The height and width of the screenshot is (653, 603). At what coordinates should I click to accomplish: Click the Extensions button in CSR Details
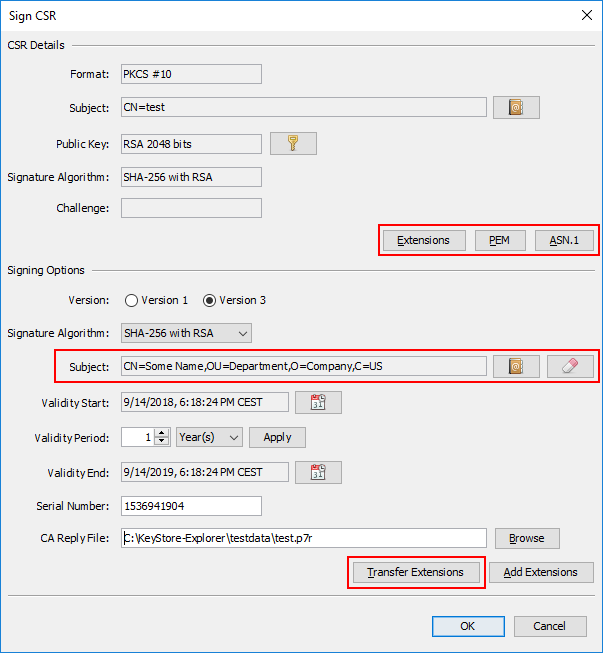[423, 240]
